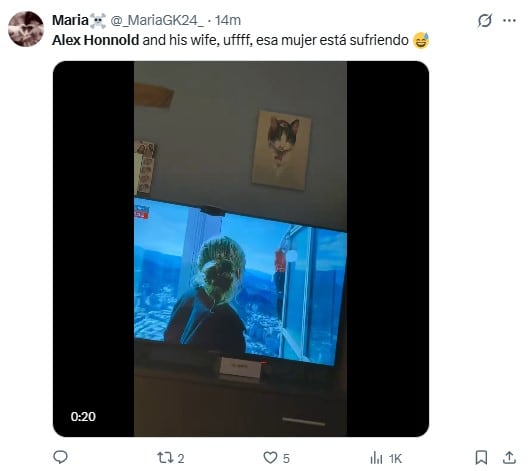Click the display name Maria
Screen dimensions: 531x471
point(70,20)
